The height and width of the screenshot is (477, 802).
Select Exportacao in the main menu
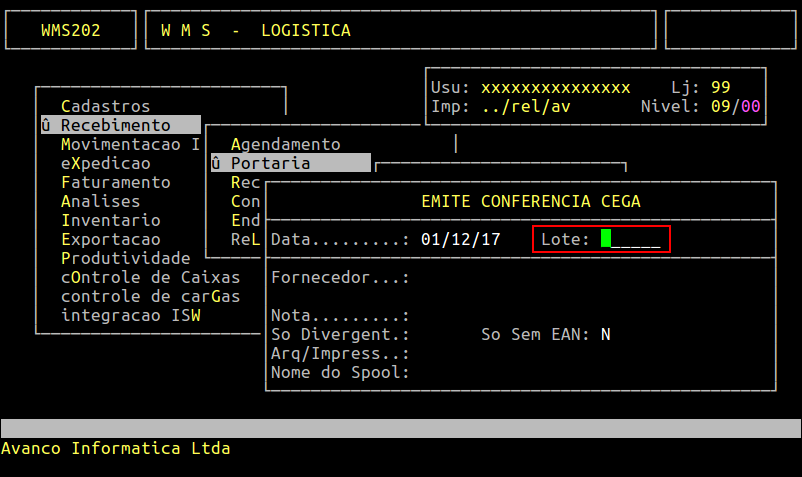pos(110,240)
